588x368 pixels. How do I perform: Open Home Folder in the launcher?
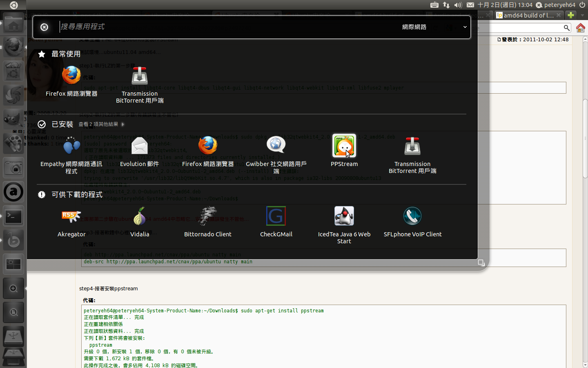[x=13, y=24]
